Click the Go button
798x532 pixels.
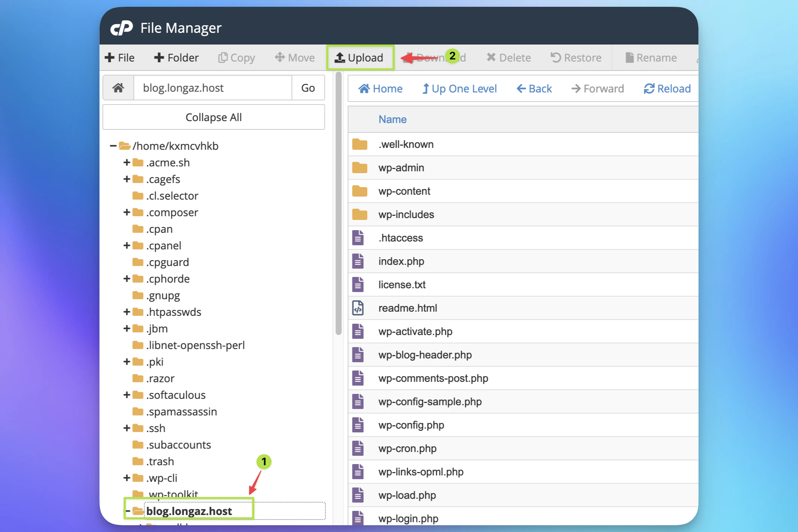[308, 88]
